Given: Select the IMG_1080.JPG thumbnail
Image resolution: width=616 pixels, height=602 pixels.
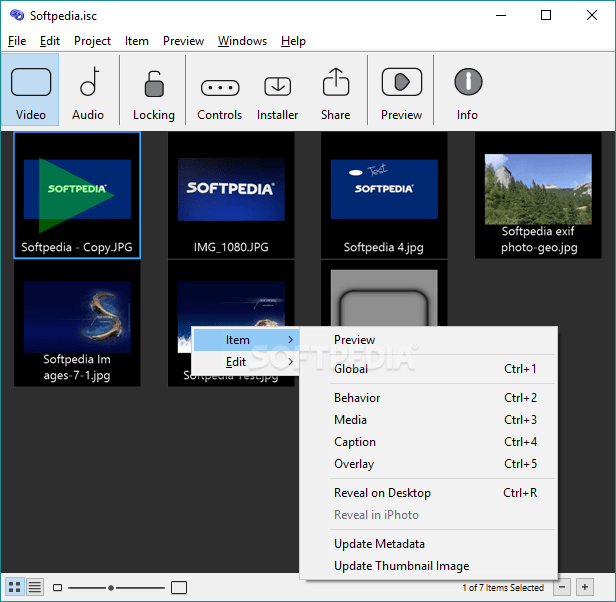Looking at the screenshot, I should (231, 195).
